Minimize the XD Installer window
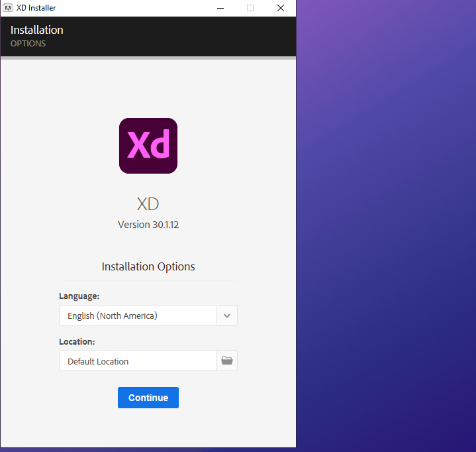476x452 pixels. pos(220,8)
